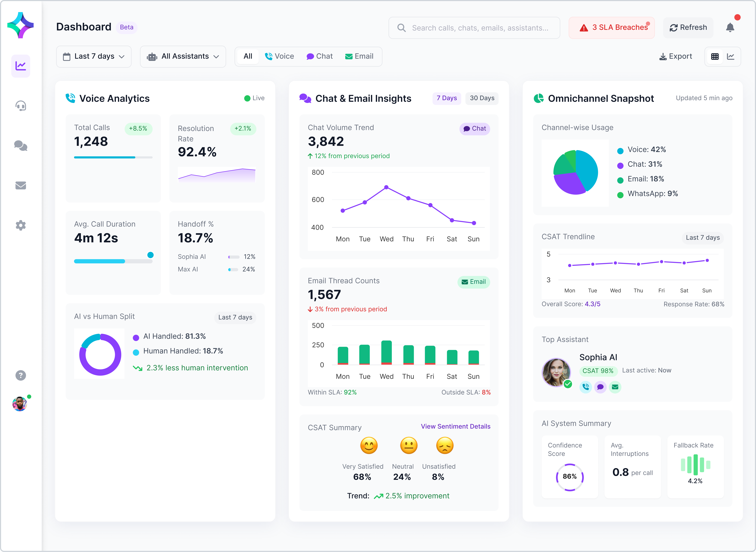
Task: Click the notification bell icon
Action: pos(730,27)
